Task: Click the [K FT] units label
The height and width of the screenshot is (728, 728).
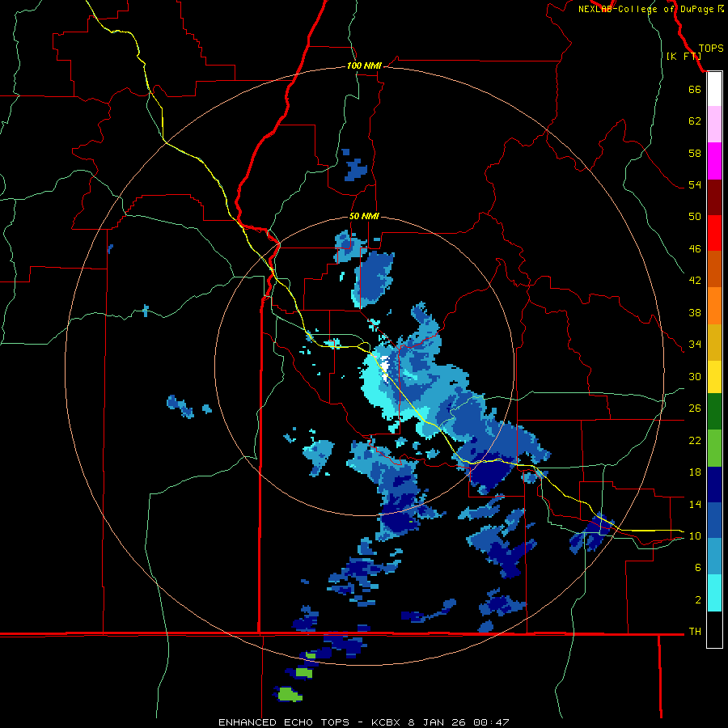Action: [684, 56]
